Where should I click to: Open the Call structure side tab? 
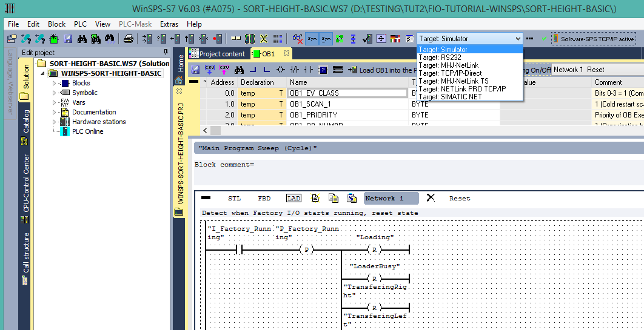pos(25,259)
